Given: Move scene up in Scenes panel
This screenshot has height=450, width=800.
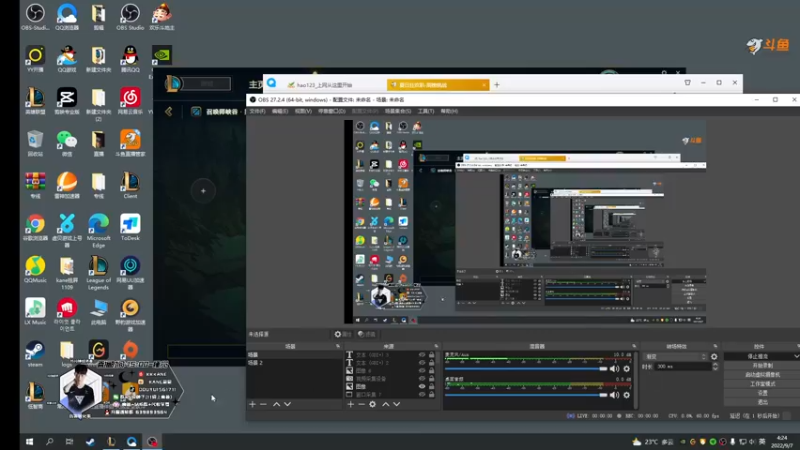Looking at the screenshot, I should (276, 404).
